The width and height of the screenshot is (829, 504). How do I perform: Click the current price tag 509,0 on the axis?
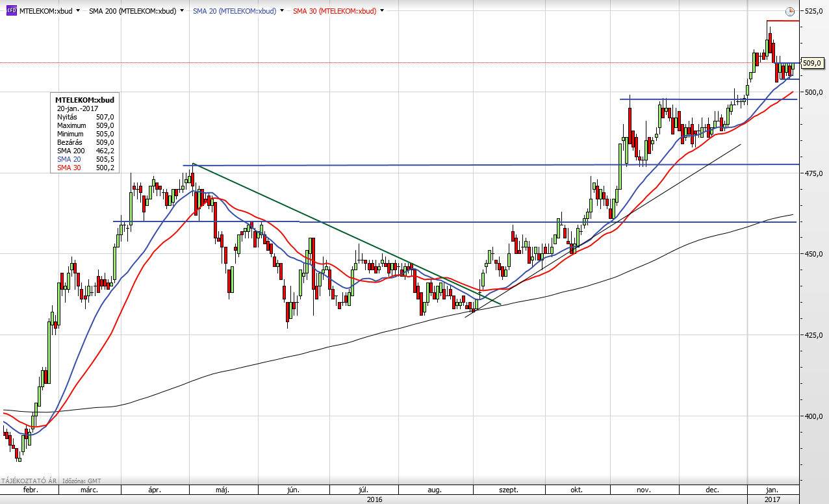click(x=811, y=63)
